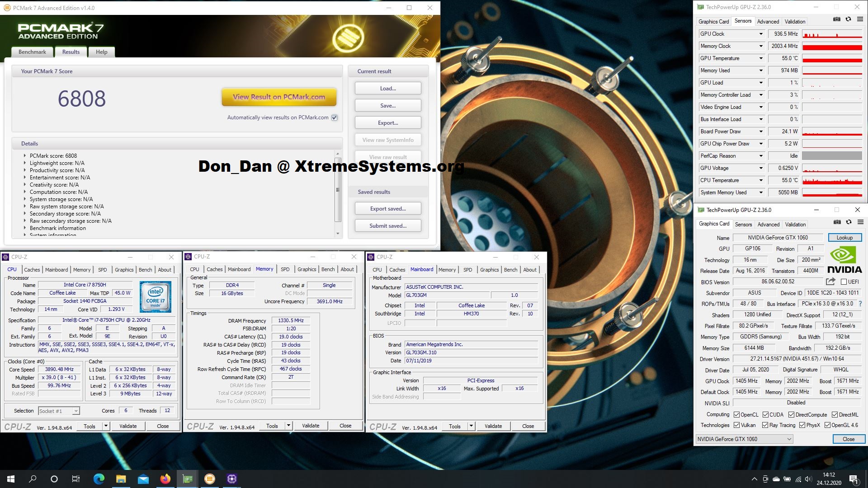The image size is (868, 488).
Task: Click View Result on PCMark.com button
Action: [279, 97]
